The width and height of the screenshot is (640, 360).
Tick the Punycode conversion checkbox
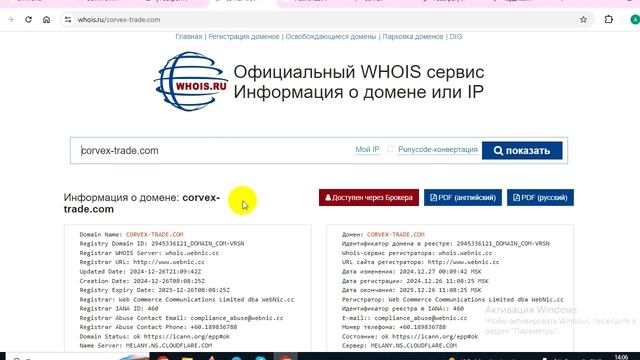tap(391, 149)
